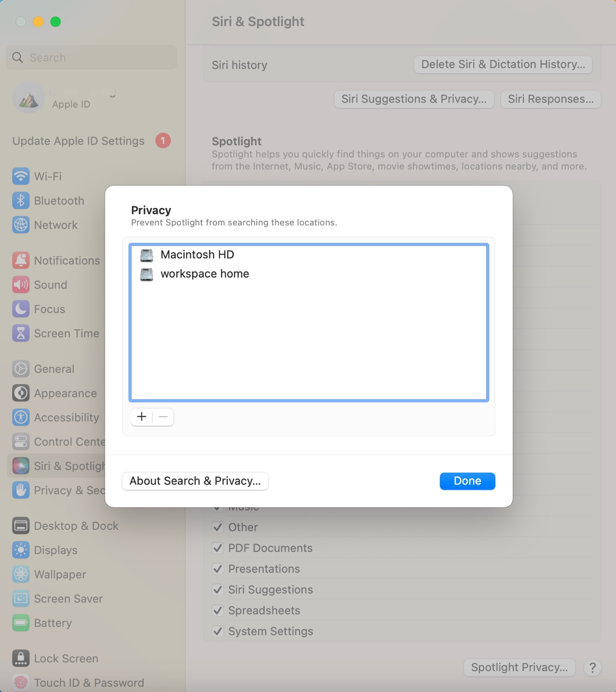This screenshot has height=692, width=616.
Task: Add a location with plus button
Action: pyautogui.click(x=142, y=417)
